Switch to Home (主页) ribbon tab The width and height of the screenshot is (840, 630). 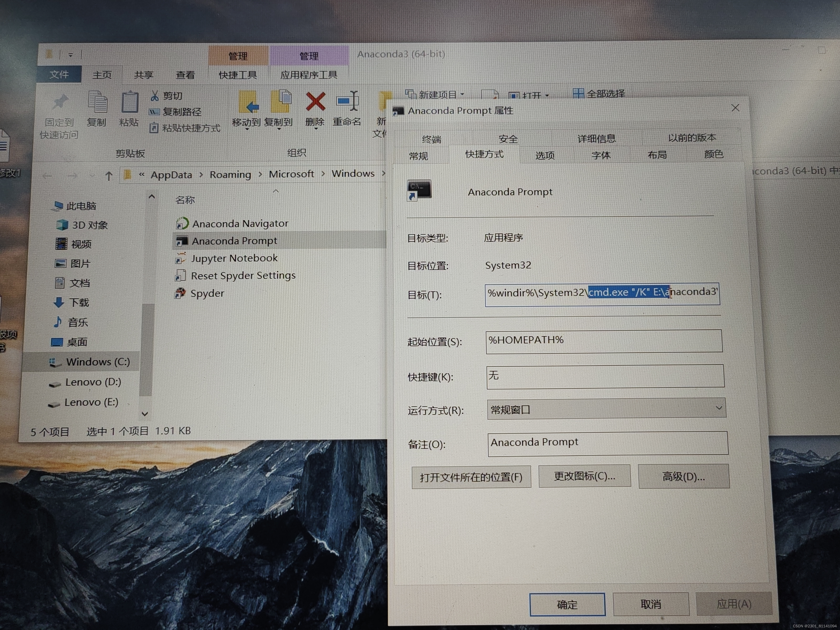[102, 75]
